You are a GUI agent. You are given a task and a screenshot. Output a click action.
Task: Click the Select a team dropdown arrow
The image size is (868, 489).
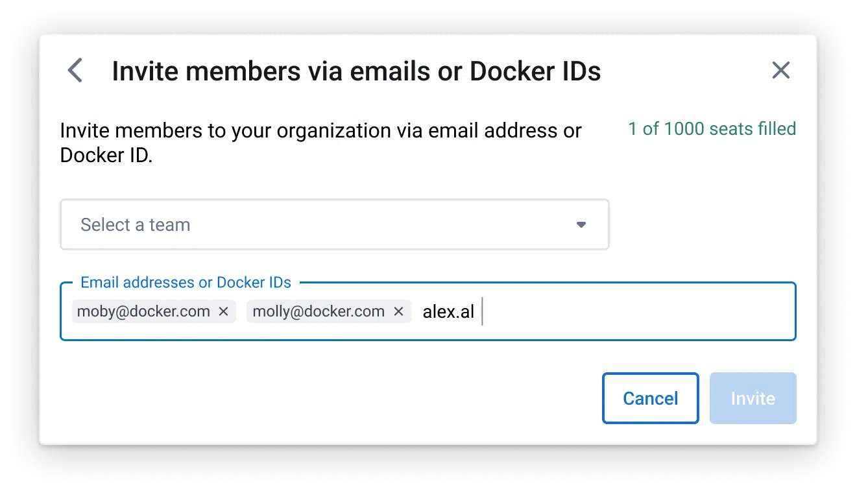[x=581, y=225]
